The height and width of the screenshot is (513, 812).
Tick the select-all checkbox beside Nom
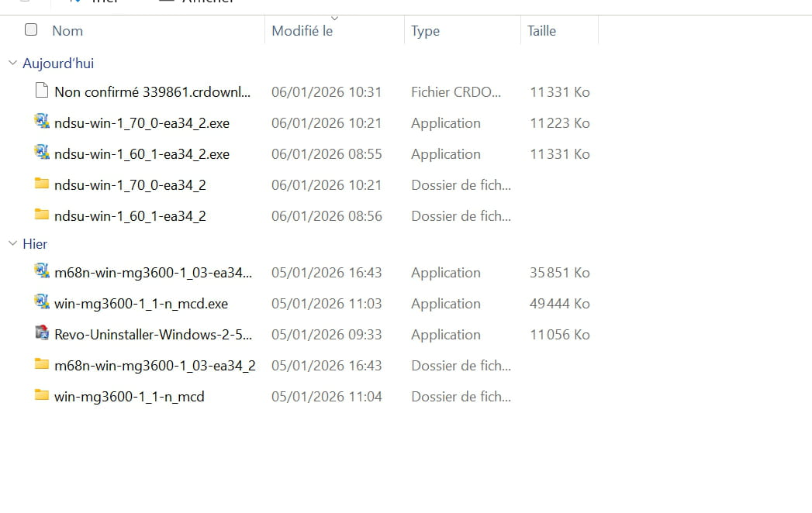pos(31,30)
